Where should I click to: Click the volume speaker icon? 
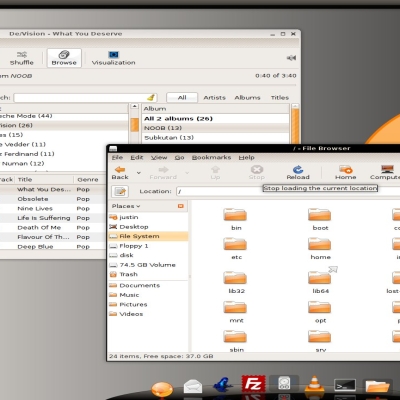coord(291,58)
